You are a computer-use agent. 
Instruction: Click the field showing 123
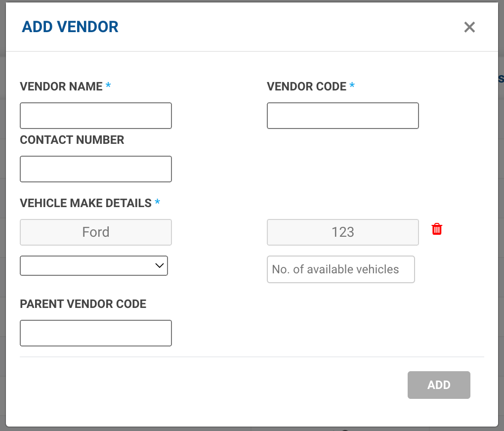[343, 232]
